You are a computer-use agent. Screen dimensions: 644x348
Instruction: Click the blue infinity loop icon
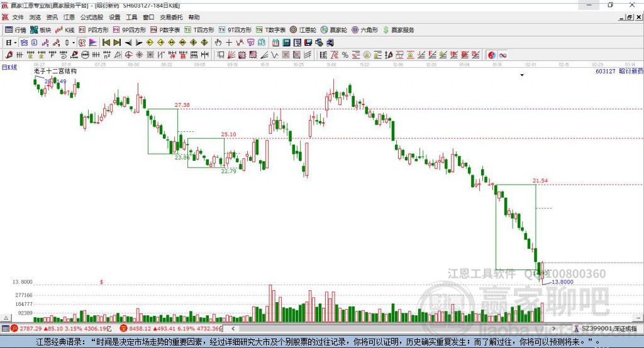coord(502,55)
